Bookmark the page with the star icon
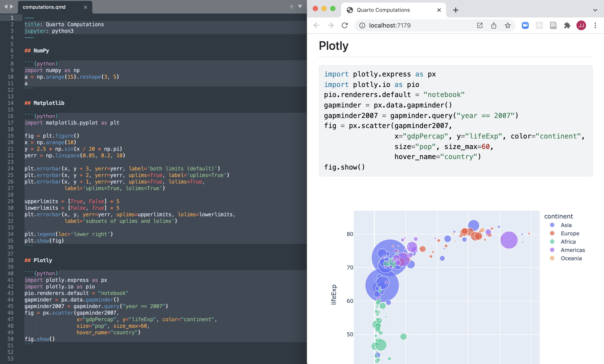Image resolution: width=604 pixels, height=364 pixels. tap(507, 25)
